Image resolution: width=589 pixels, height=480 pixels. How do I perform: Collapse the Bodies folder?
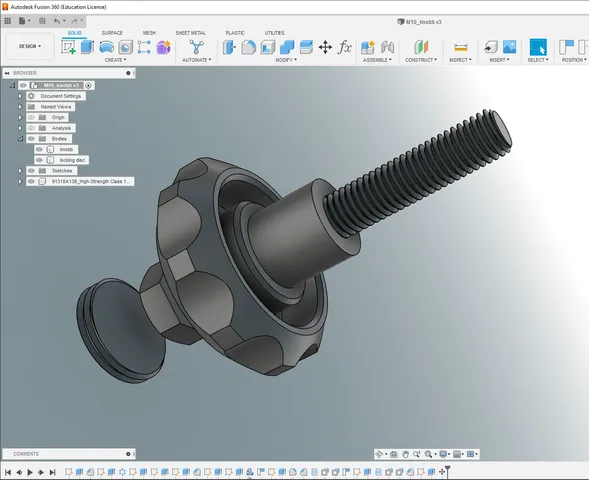pyautogui.click(x=20, y=139)
